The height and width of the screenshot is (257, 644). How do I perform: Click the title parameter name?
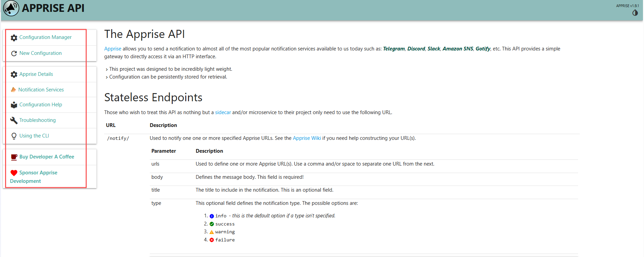pos(156,190)
